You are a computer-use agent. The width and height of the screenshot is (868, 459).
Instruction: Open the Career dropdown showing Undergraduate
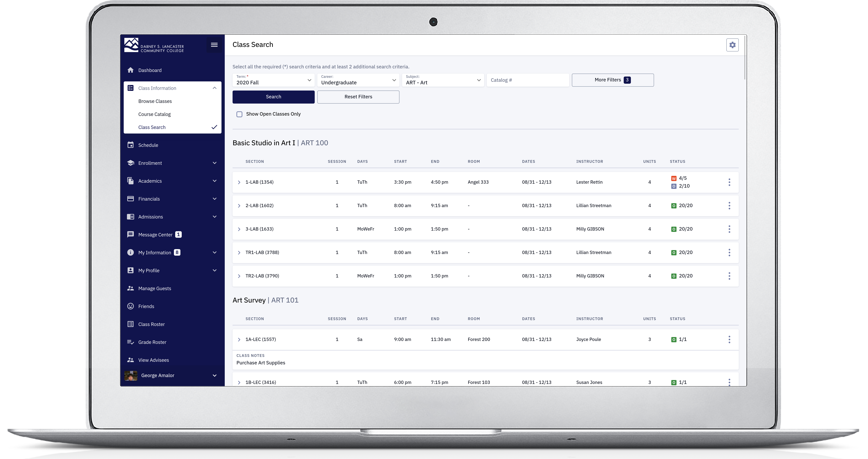(358, 80)
